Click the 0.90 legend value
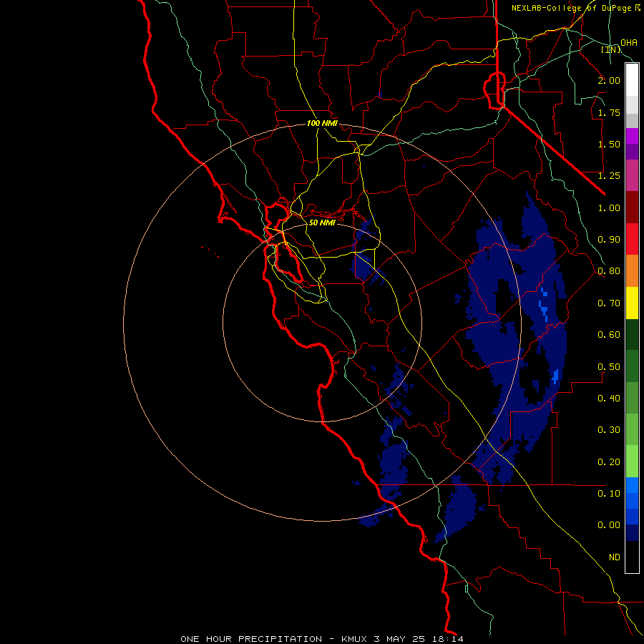 click(x=609, y=240)
